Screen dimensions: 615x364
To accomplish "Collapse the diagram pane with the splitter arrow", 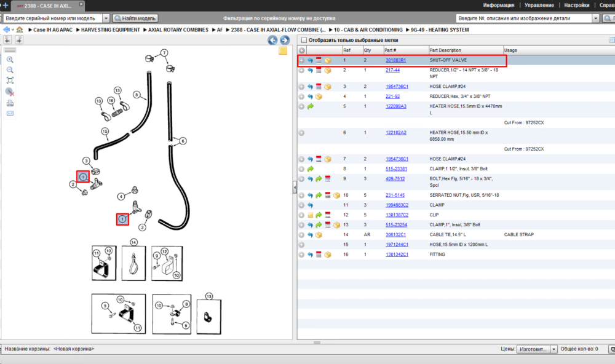I will pyautogui.click(x=295, y=188).
